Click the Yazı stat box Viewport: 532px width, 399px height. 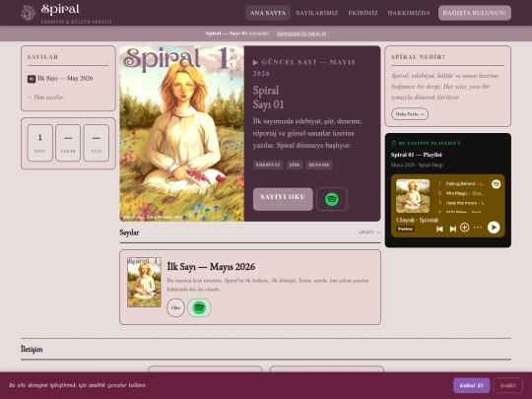pos(96,143)
